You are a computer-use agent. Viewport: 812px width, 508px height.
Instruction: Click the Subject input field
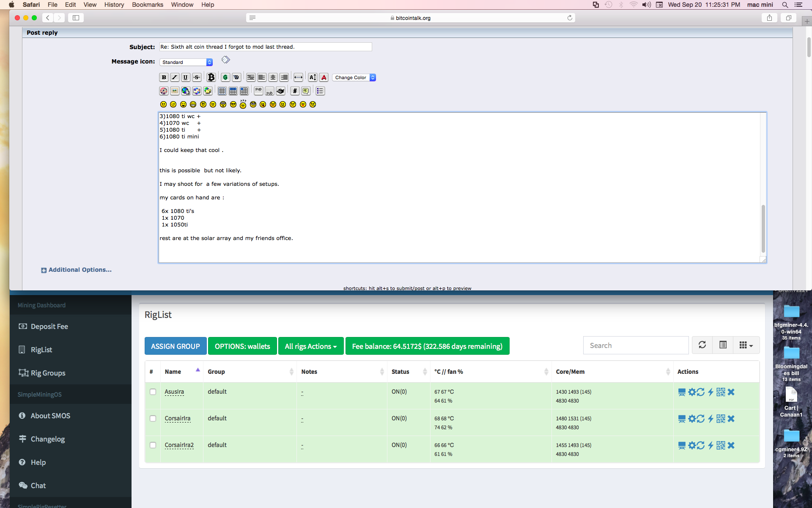click(266, 47)
